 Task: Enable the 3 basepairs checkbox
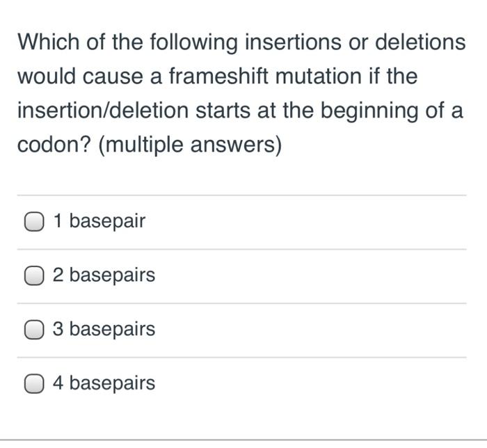34,330
